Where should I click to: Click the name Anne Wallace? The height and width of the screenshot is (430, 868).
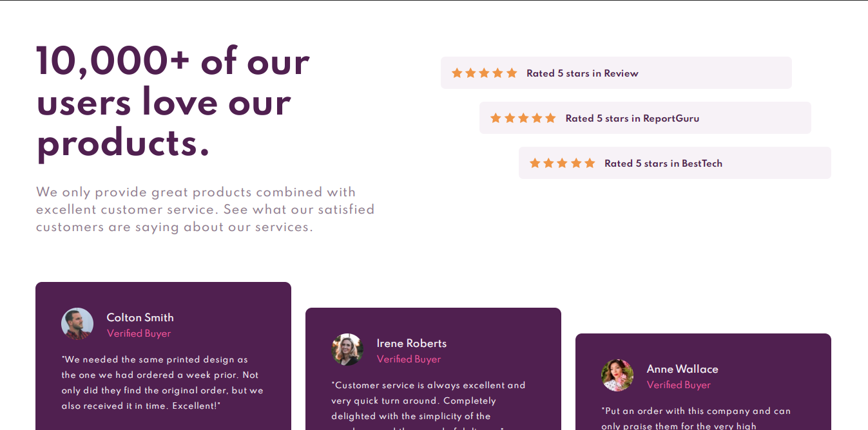(x=682, y=369)
